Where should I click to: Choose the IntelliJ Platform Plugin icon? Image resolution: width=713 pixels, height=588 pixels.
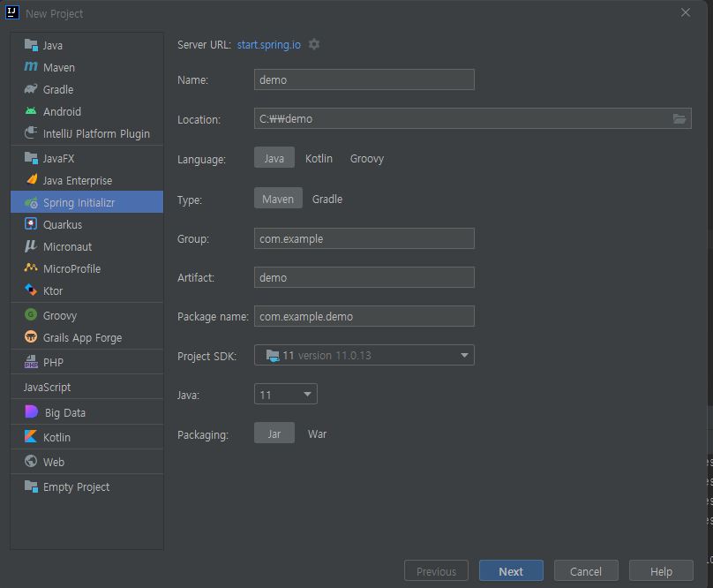point(31,133)
